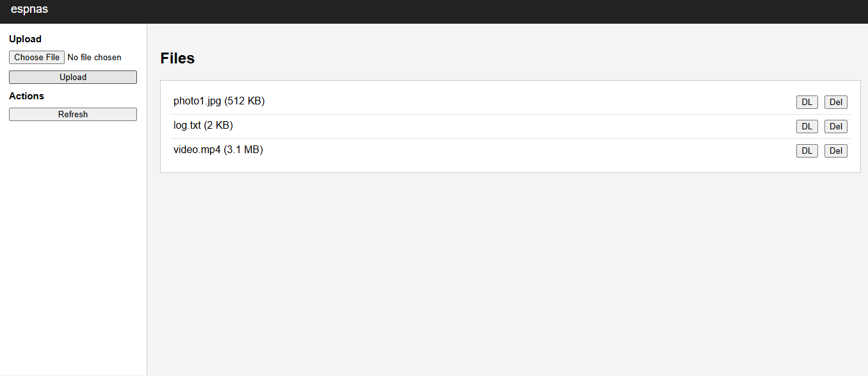The height and width of the screenshot is (376, 868).
Task: Click the Actions section heading
Action: tap(26, 96)
